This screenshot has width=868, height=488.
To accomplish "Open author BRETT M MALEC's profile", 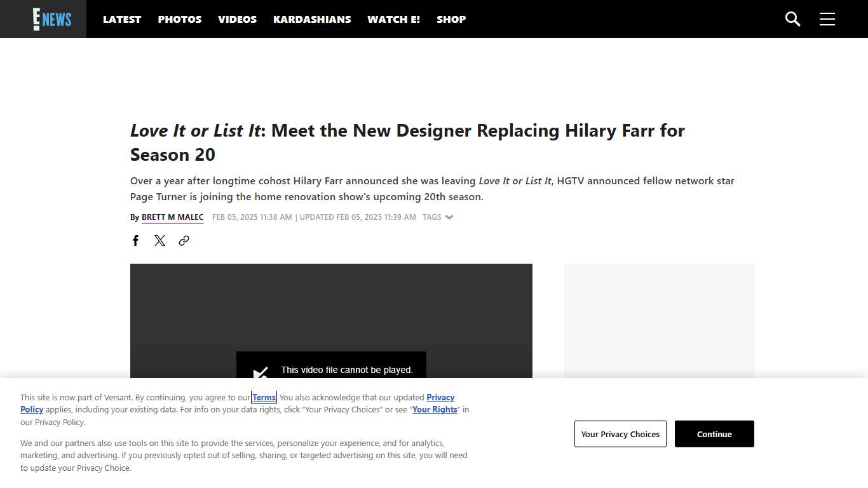I will tap(172, 217).
